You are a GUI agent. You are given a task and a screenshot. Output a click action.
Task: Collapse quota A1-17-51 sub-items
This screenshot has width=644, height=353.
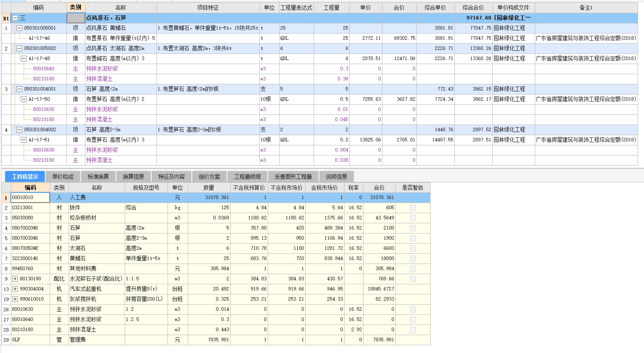24,140
